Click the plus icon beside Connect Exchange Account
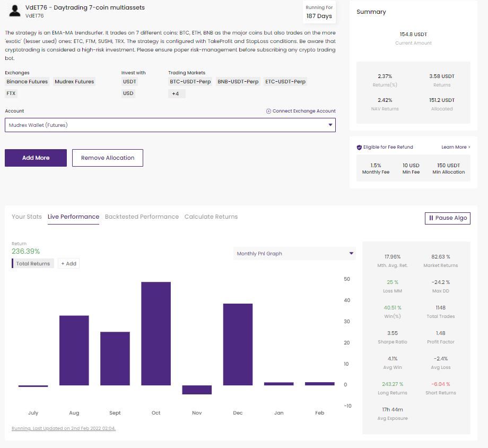 [x=268, y=111]
